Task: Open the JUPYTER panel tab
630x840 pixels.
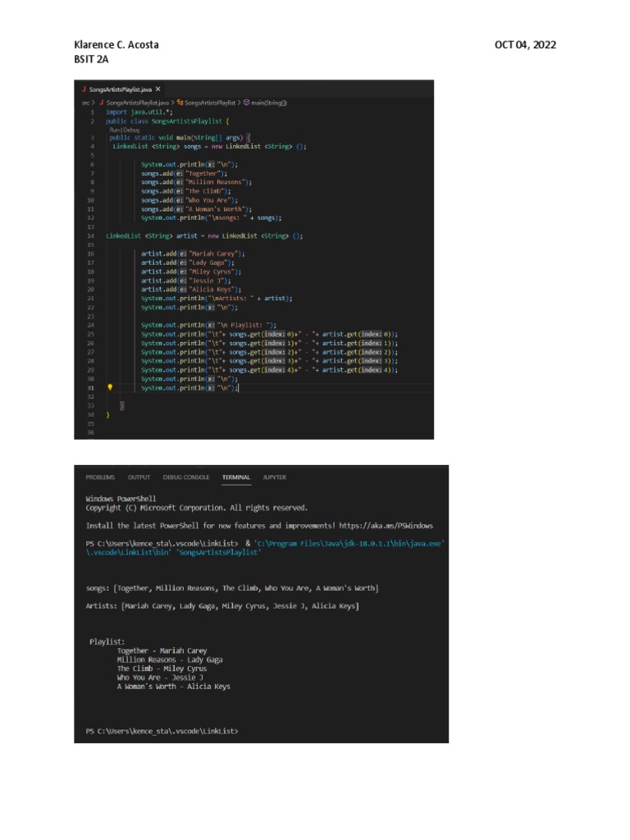Action: 274,477
